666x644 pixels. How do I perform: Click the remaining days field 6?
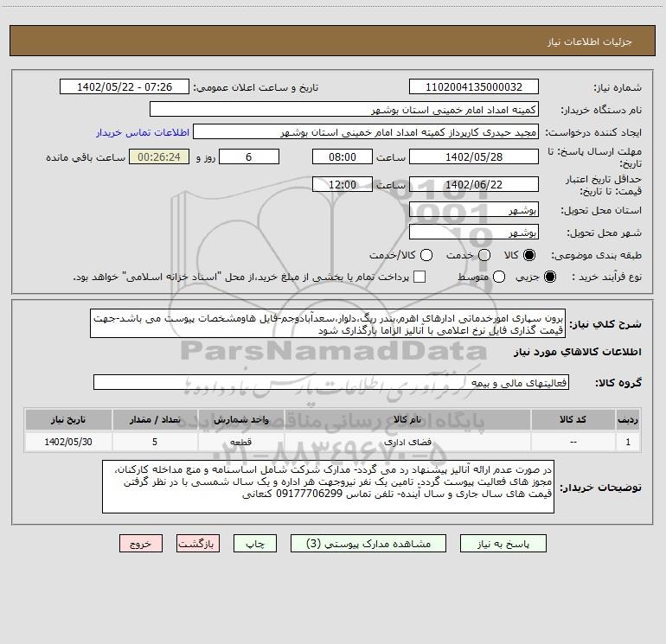249,156
